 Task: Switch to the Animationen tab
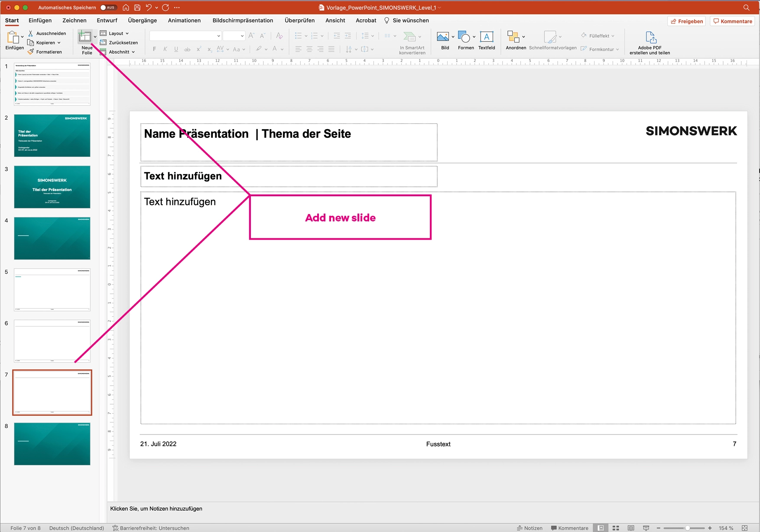pos(184,20)
